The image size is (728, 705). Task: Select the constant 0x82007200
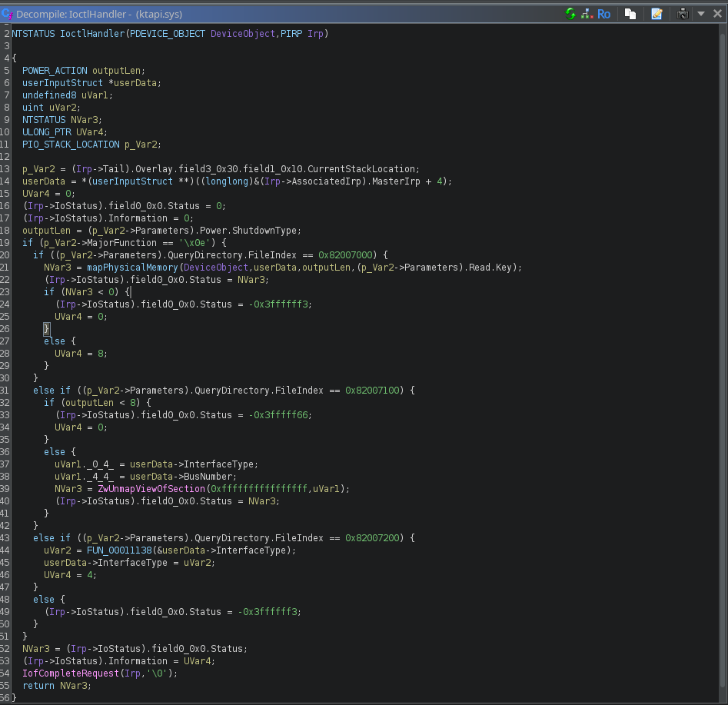[372, 538]
